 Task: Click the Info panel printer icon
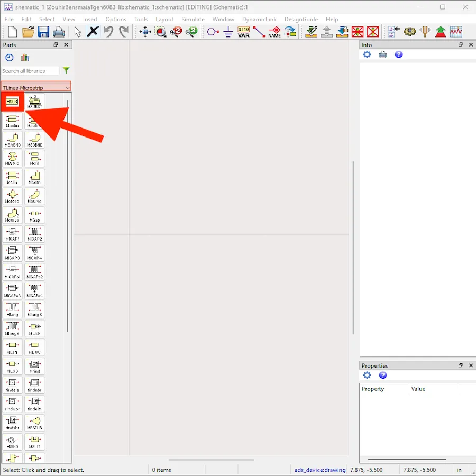[x=383, y=54]
